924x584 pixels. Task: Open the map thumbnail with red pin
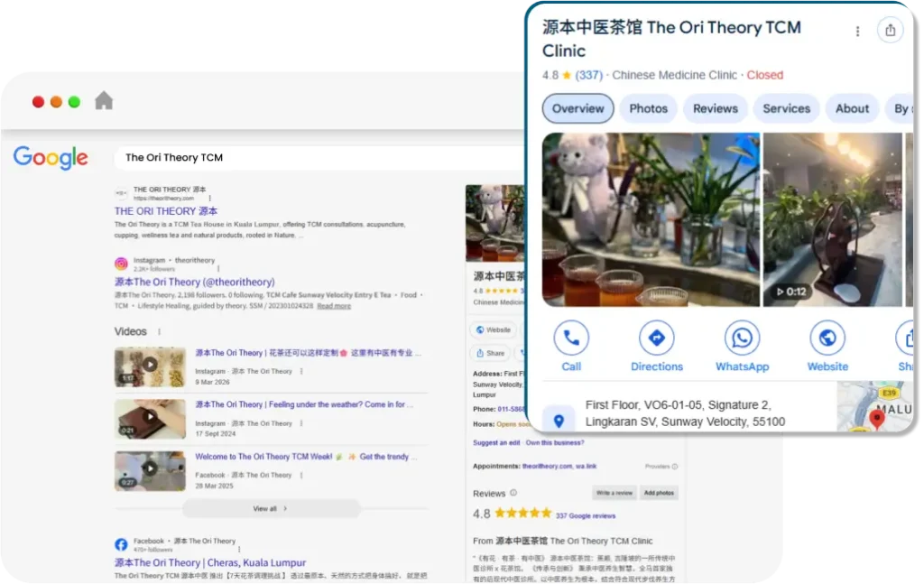click(874, 405)
